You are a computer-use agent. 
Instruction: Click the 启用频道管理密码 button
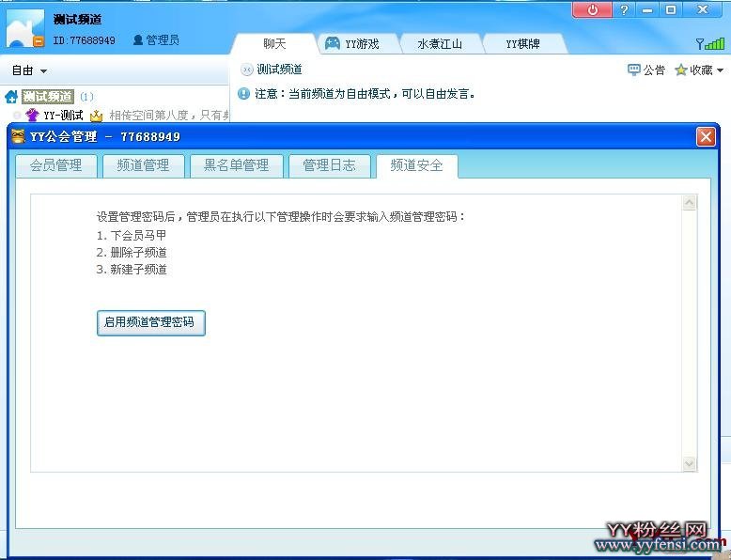150,322
